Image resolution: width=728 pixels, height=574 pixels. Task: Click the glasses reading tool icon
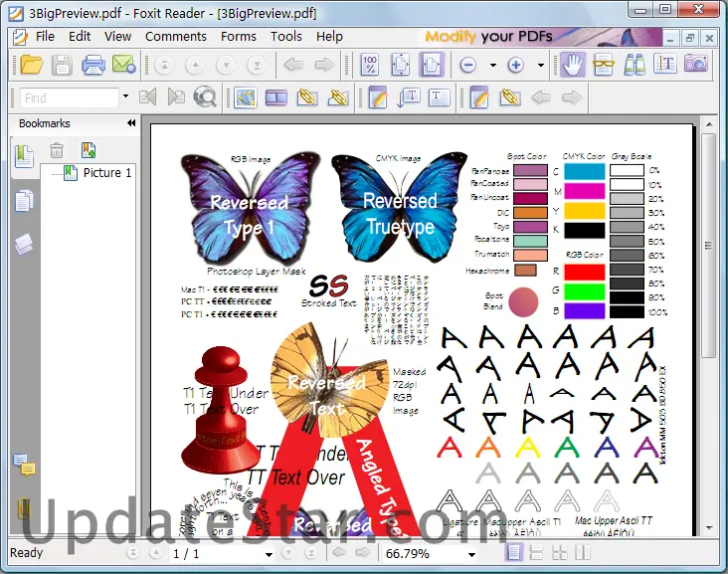[603, 65]
